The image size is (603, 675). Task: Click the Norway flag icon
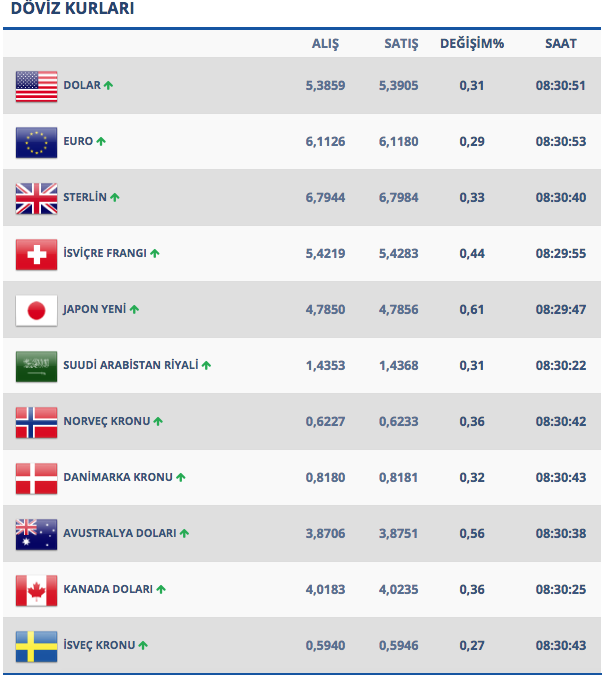(36, 422)
